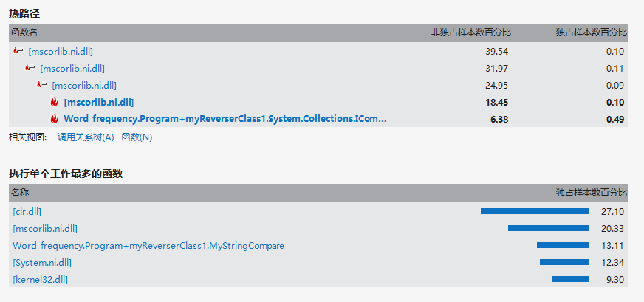Click the flame icon beside Word_frequency.Program ICom row
Image resolution: width=644 pixels, height=302 pixels.
pyautogui.click(x=54, y=119)
